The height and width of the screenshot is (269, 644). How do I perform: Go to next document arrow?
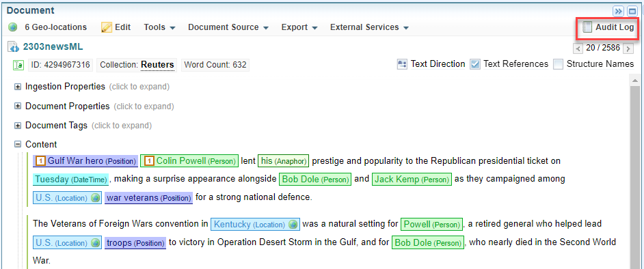(x=628, y=48)
